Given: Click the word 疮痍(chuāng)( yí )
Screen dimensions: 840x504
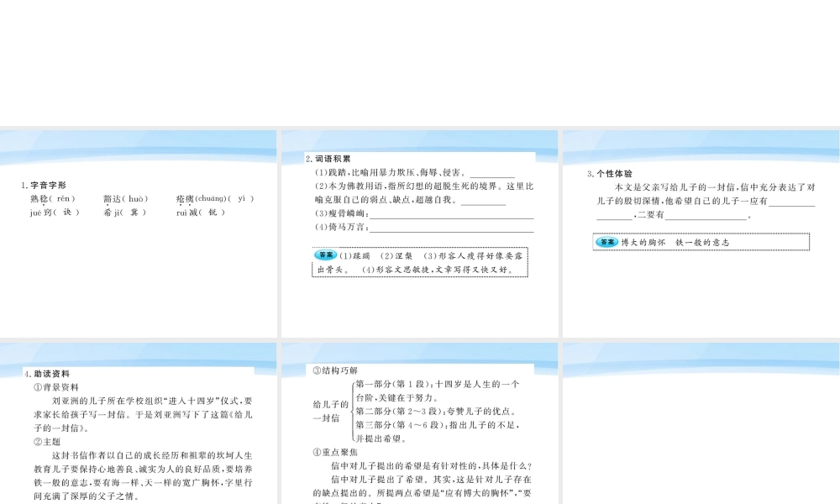Looking at the screenshot, I should click(215, 199).
